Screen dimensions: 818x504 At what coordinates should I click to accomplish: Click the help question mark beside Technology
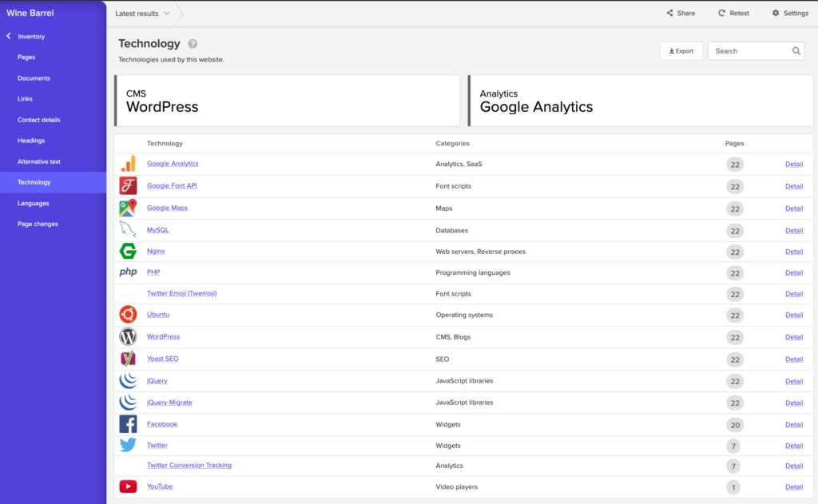(x=193, y=44)
